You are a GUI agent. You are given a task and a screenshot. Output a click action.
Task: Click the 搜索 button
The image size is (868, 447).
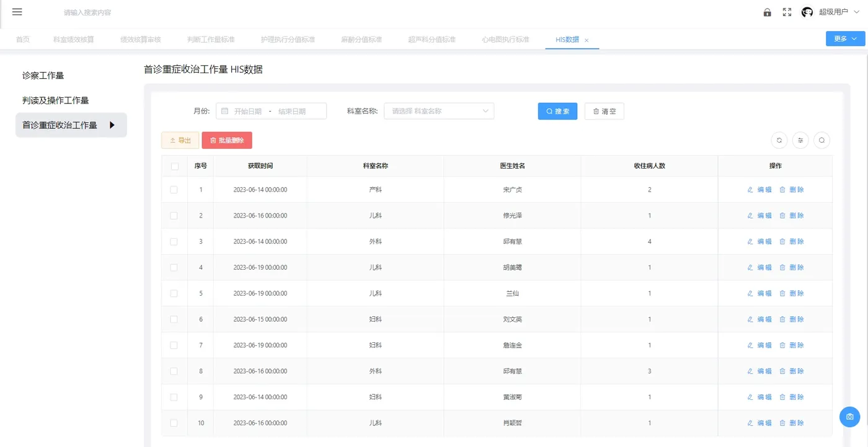click(x=557, y=111)
